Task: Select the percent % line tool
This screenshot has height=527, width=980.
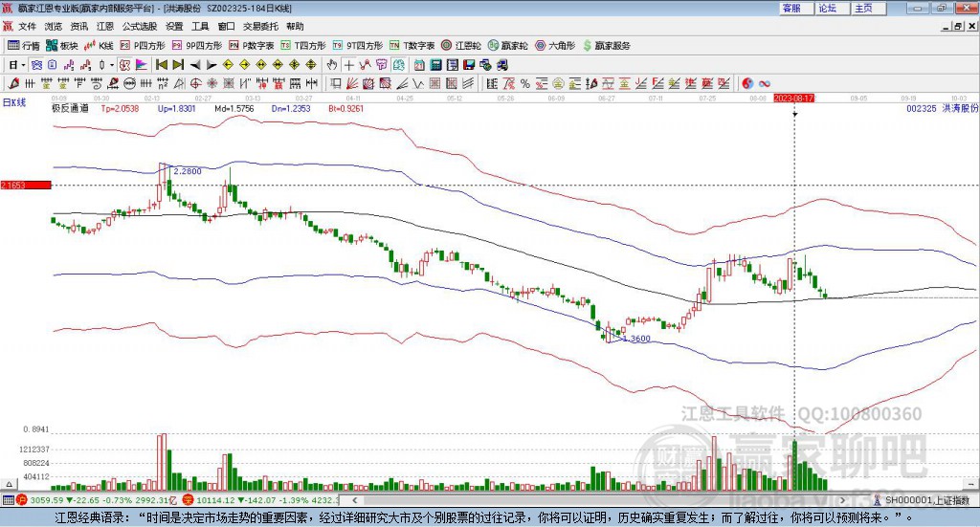Action: point(525,83)
